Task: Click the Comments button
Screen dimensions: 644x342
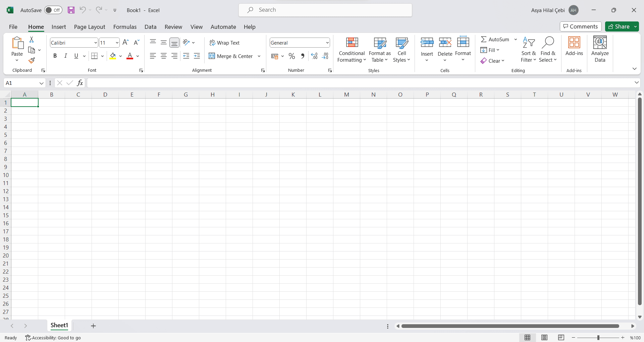Action: pyautogui.click(x=581, y=26)
